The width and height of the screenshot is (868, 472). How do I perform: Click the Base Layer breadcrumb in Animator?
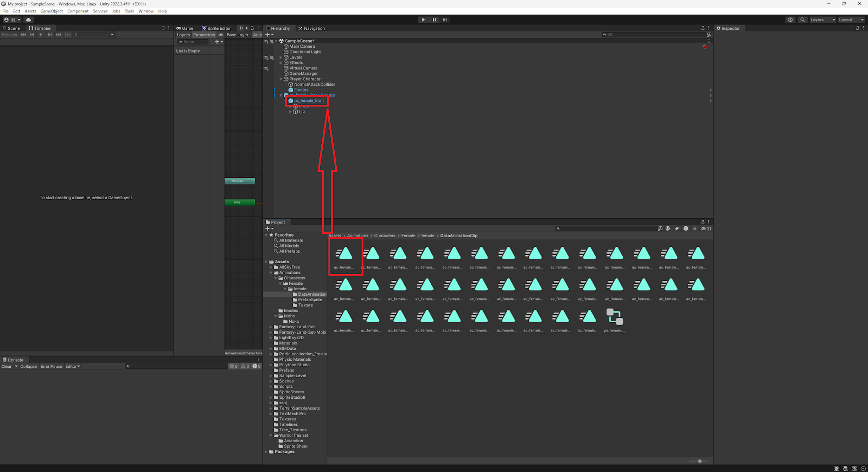[238, 35]
